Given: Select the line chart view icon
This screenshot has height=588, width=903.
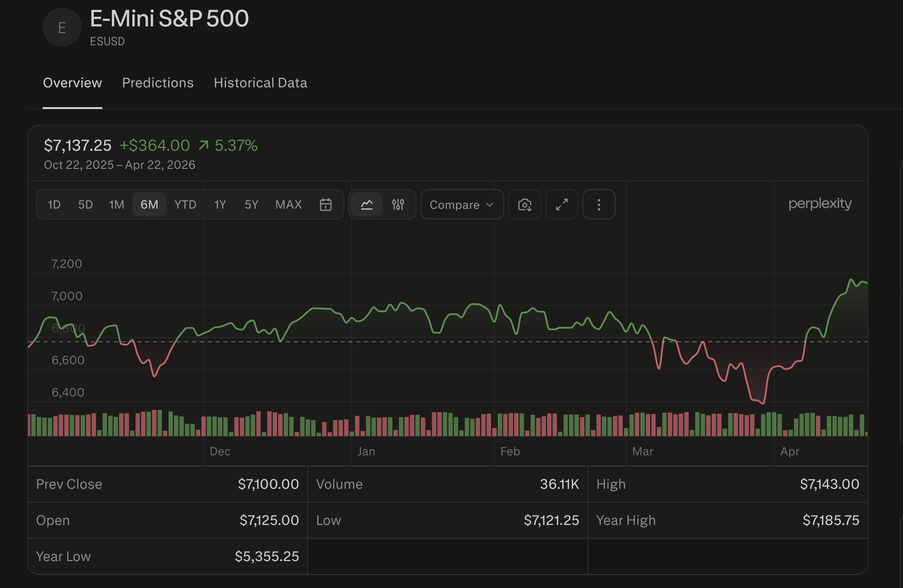Looking at the screenshot, I should click(366, 205).
